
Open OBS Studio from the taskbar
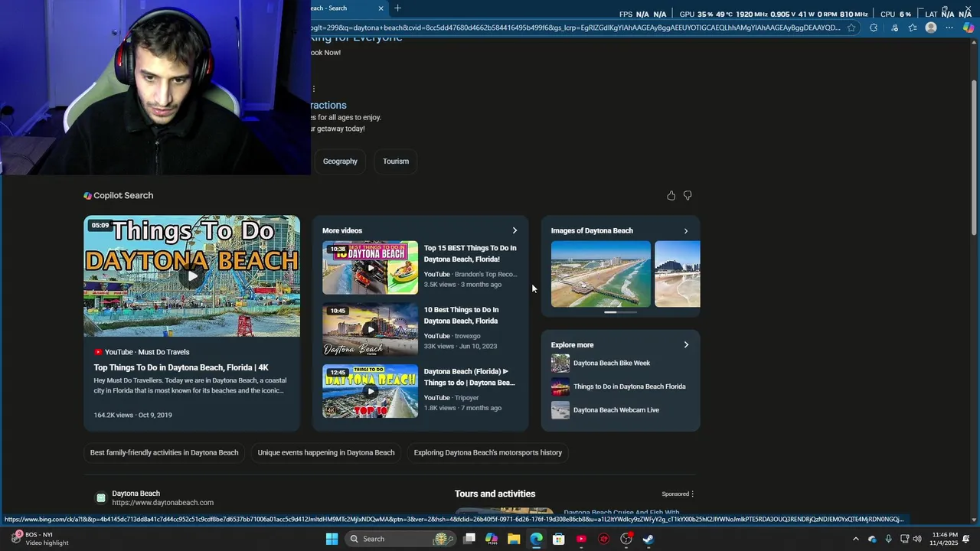[x=626, y=540]
